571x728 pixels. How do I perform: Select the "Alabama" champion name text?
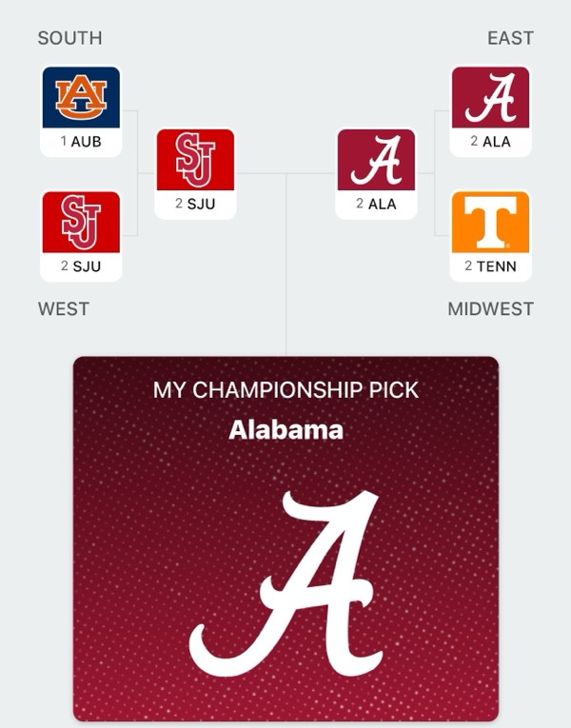[285, 430]
